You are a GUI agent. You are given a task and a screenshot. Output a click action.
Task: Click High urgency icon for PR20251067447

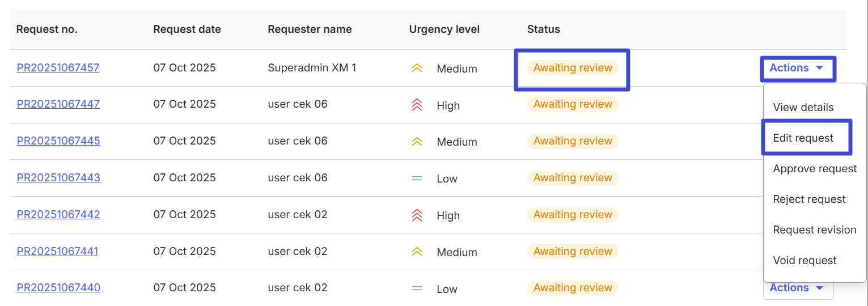(x=417, y=105)
